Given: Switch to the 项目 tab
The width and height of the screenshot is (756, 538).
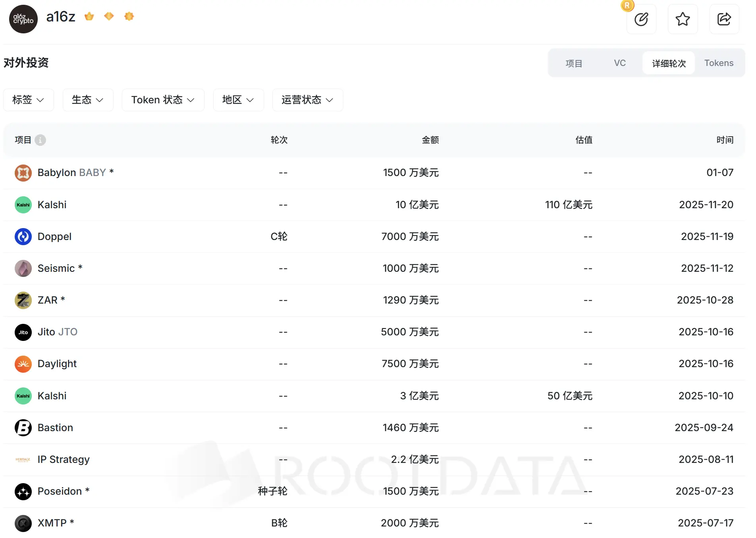Looking at the screenshot, I should click(x=574, y=63).
